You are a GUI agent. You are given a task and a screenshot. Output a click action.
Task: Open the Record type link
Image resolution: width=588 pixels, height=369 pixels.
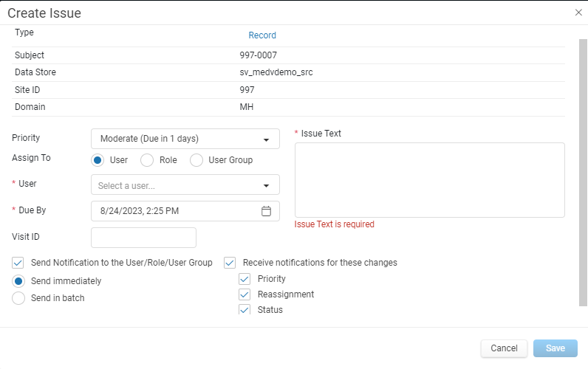(262, 35)
